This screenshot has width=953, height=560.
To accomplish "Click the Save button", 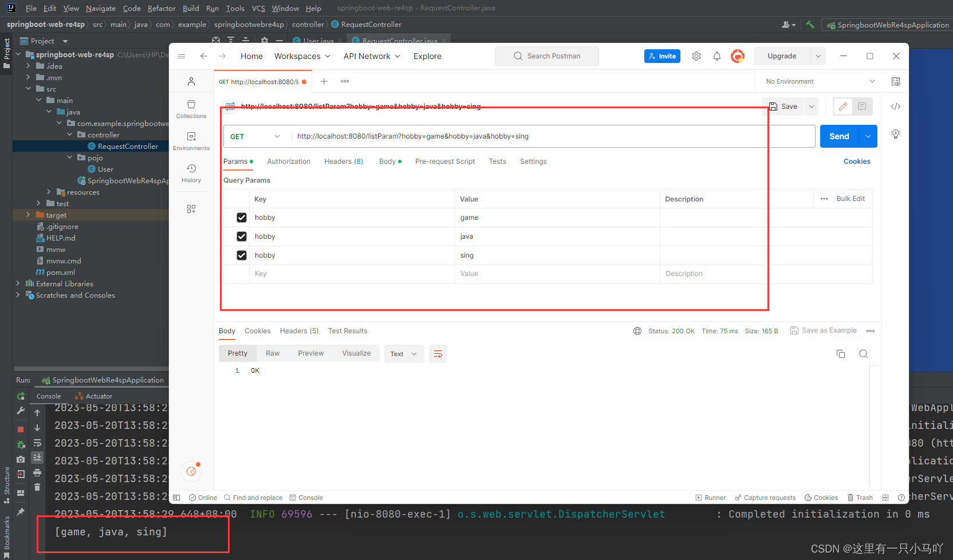I will (x=783, y=107).
